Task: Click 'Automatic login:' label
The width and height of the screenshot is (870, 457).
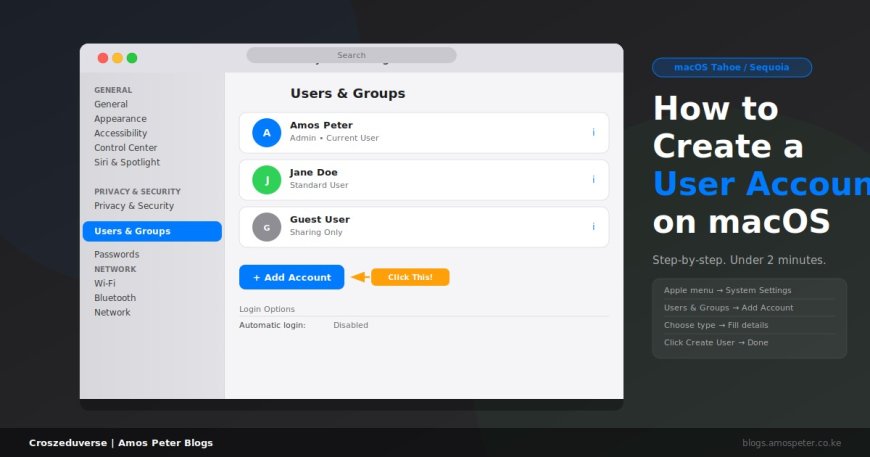Action: pyautogui.click(x=272, y=325)
